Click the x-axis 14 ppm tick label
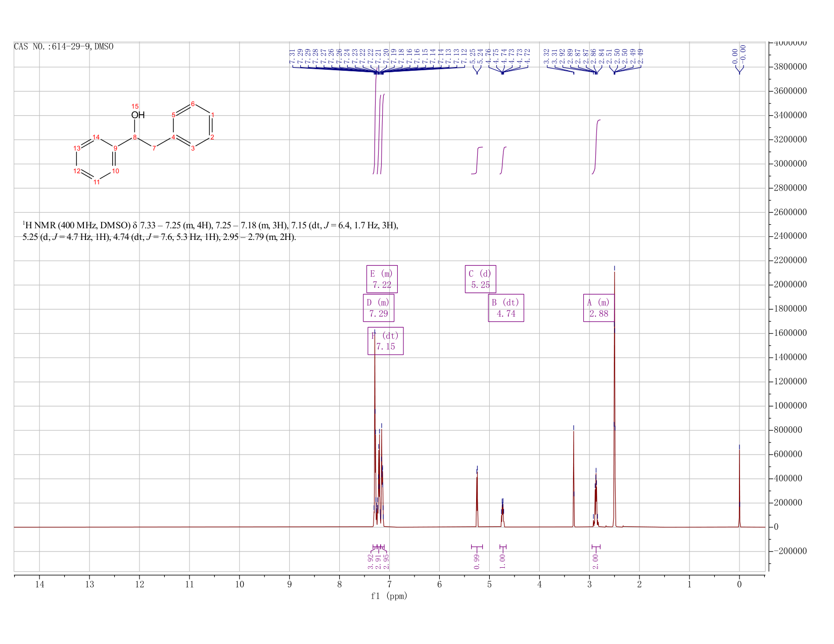The width and height of the screenshot is (834, 644). coord(39,585)
